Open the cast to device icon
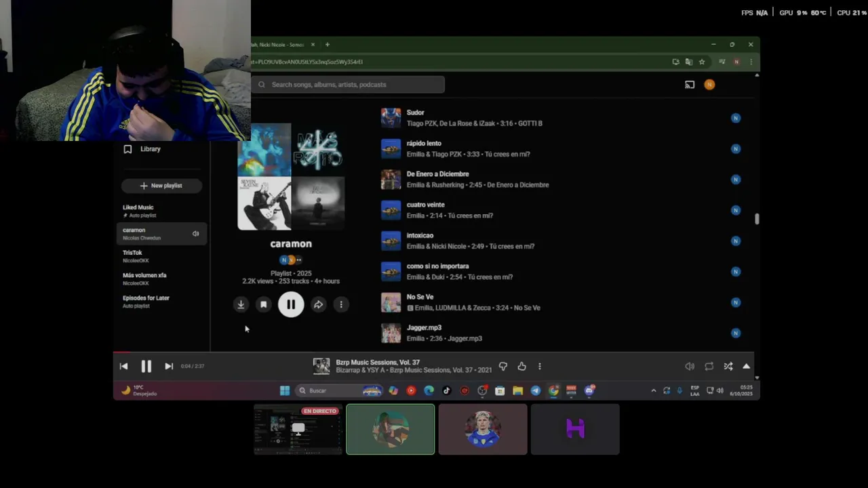868x488 pixels. click(690, 85)
